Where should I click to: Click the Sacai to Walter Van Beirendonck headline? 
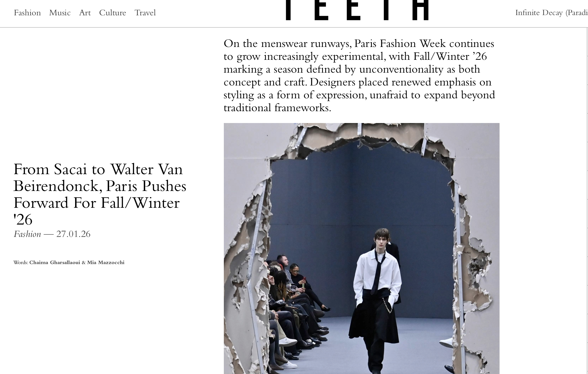100,194
